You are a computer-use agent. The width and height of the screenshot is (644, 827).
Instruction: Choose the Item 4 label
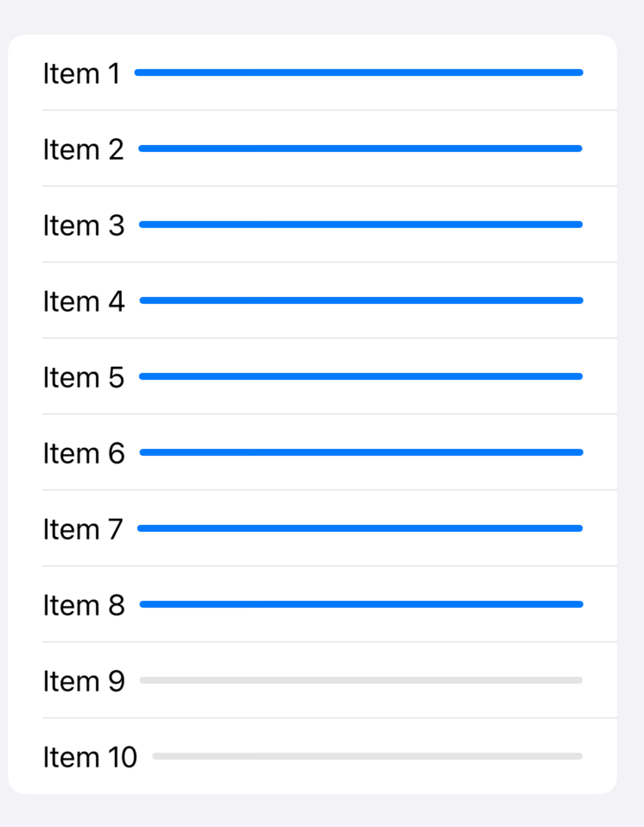(x=84, y=302)
